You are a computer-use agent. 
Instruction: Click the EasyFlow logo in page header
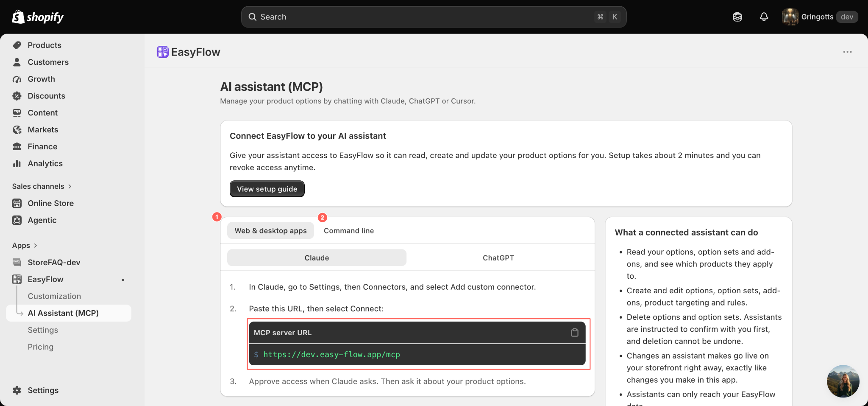tap(163, 52)
